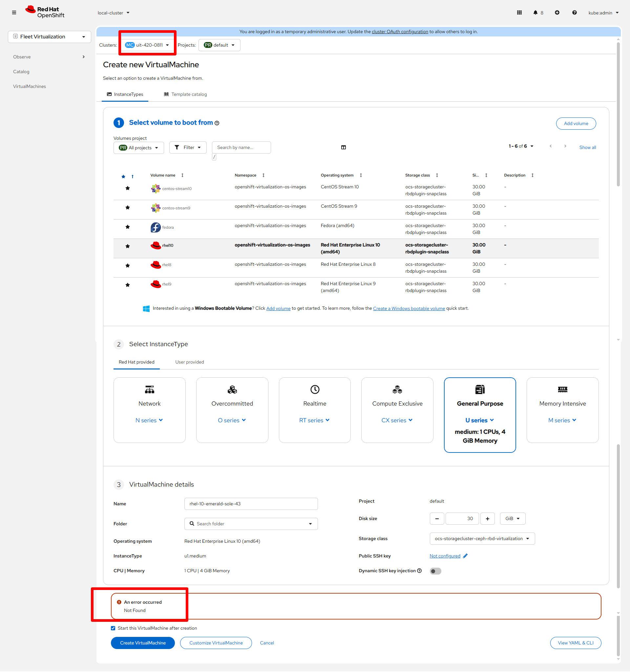This screenshot has width=630, height=672.
Task: Click the Customize VirtualMachine button
Action: pos(216,643)
